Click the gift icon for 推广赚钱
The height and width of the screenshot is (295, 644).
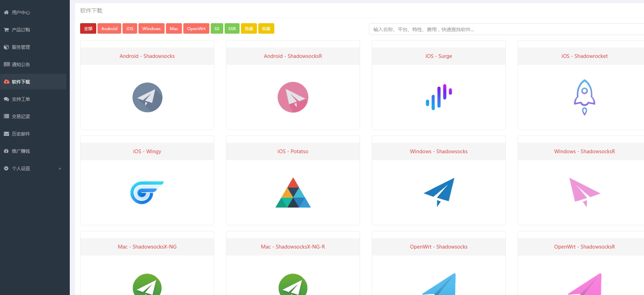pos(6,151)
